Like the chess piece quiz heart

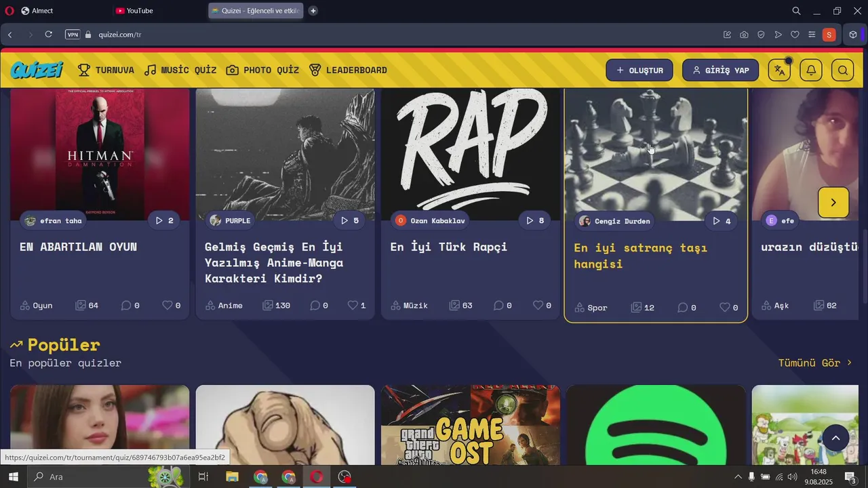point(728,308)
